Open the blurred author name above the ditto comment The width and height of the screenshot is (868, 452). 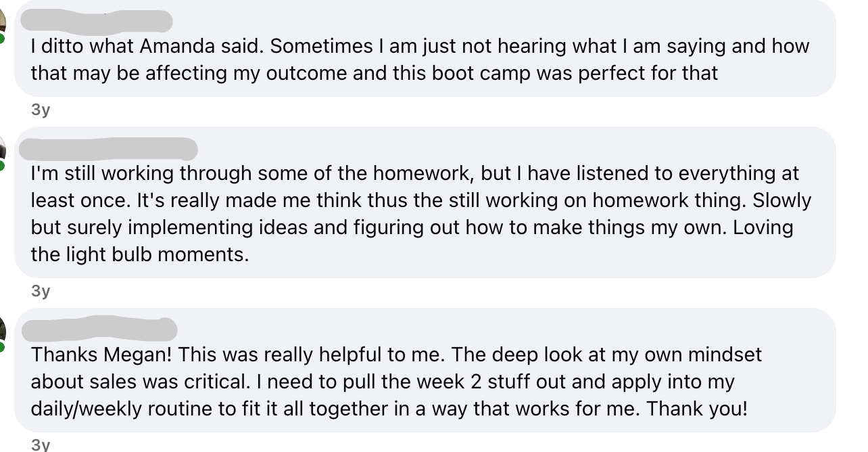pyautogui.click(x=97, y=21)
